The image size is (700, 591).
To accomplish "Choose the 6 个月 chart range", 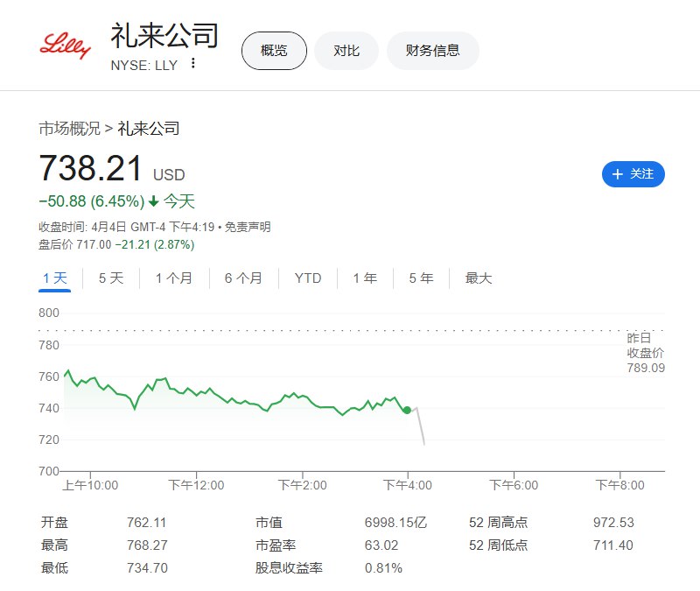I will pyautogui.click(x=243, y=278).
